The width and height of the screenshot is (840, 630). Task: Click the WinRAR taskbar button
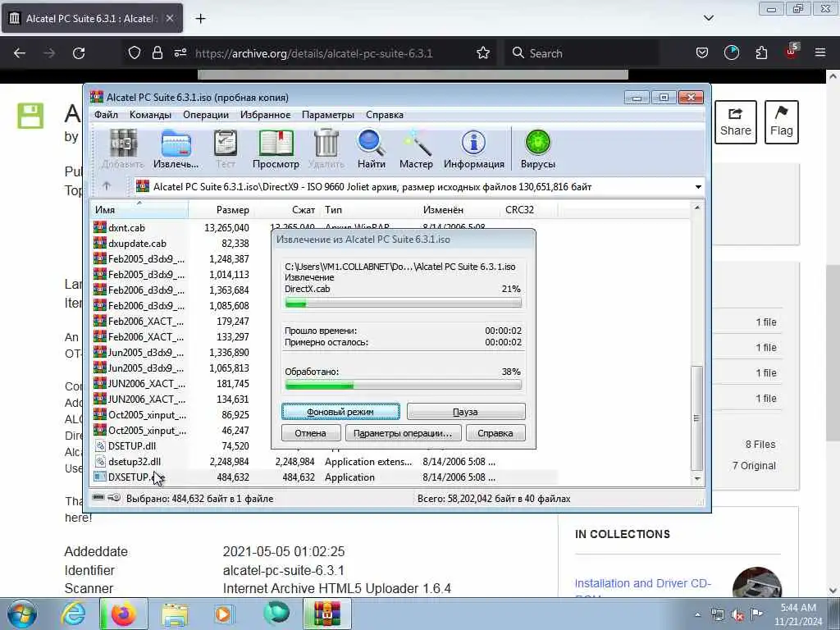tap(326, 614)
